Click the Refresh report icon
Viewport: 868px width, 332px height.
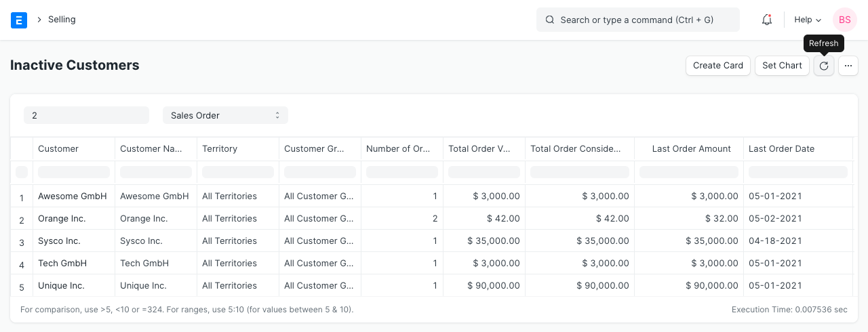pos(824,66)
